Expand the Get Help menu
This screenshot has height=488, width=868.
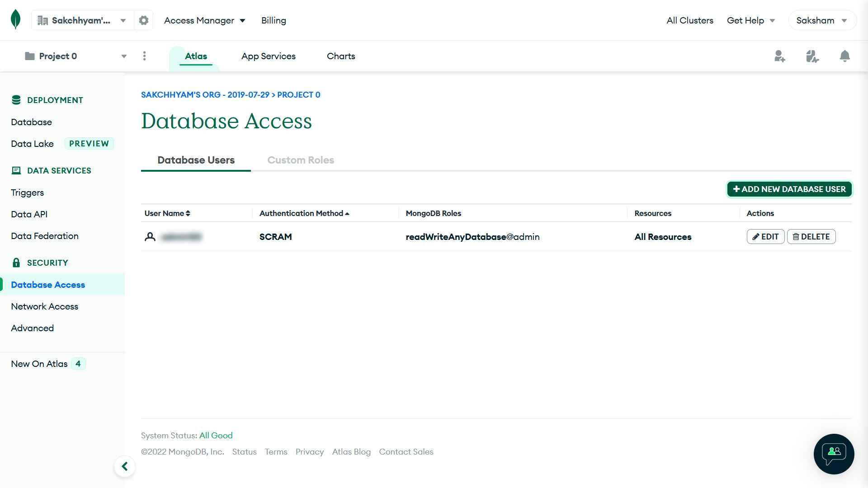click(x=751, y=20)
